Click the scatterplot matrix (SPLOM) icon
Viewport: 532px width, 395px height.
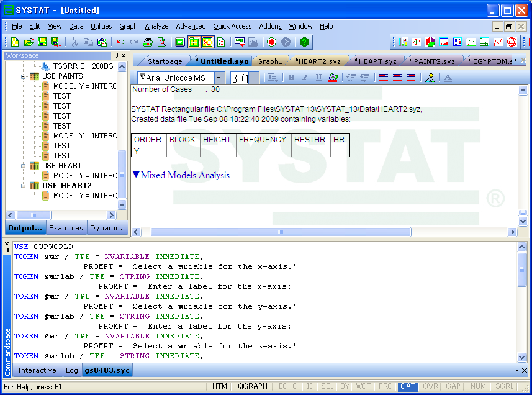[x=484, y=42]
